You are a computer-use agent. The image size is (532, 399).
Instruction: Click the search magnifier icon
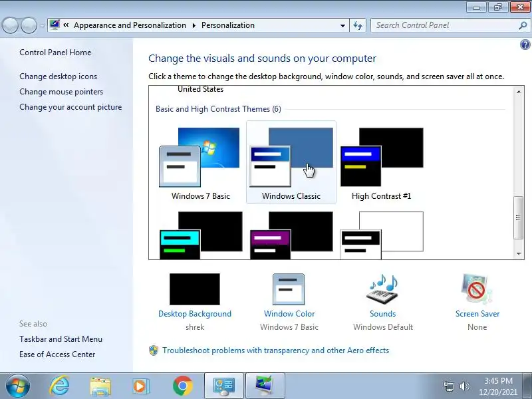point(523,25)
